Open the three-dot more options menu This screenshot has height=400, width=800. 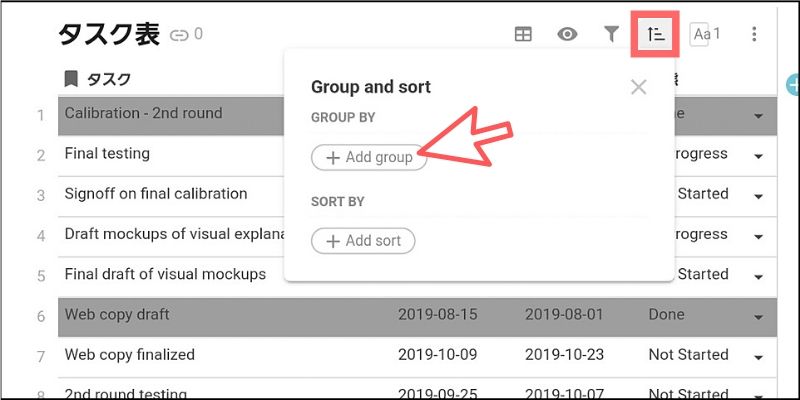point(754,34)
